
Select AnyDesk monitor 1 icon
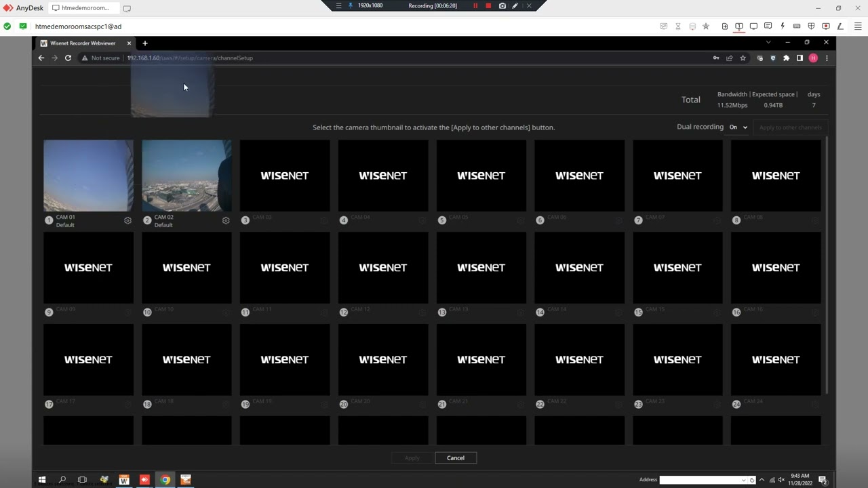click(x=738, y=26)
